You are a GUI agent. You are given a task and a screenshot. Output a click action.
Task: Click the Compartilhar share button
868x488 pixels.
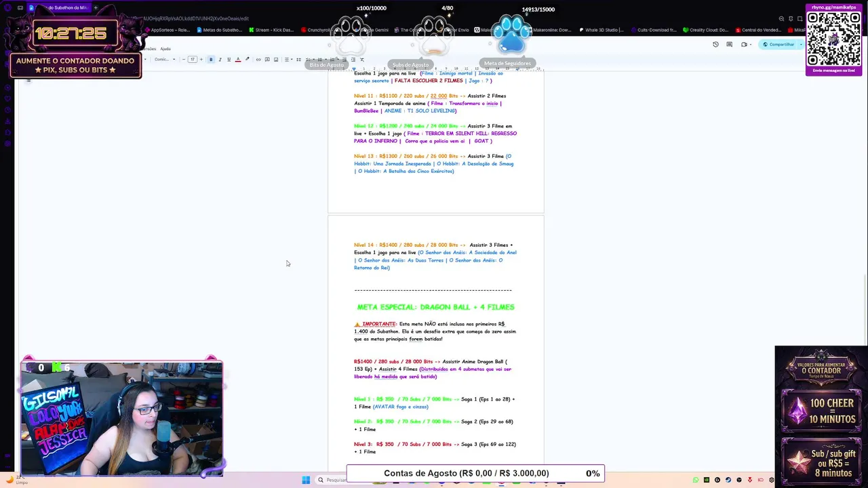click(778, 45)
